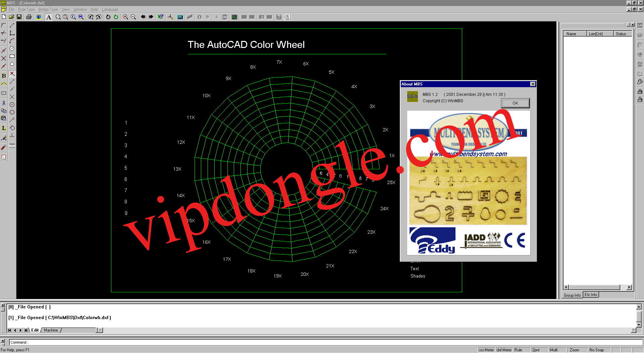The height and width of the screenshot is (353, 644).
Task: Click the Yellow L label tool
Action: pos(4,128)
